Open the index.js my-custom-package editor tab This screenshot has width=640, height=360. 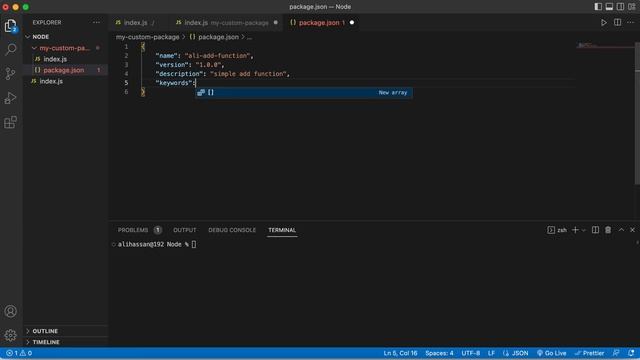(227, 22)
